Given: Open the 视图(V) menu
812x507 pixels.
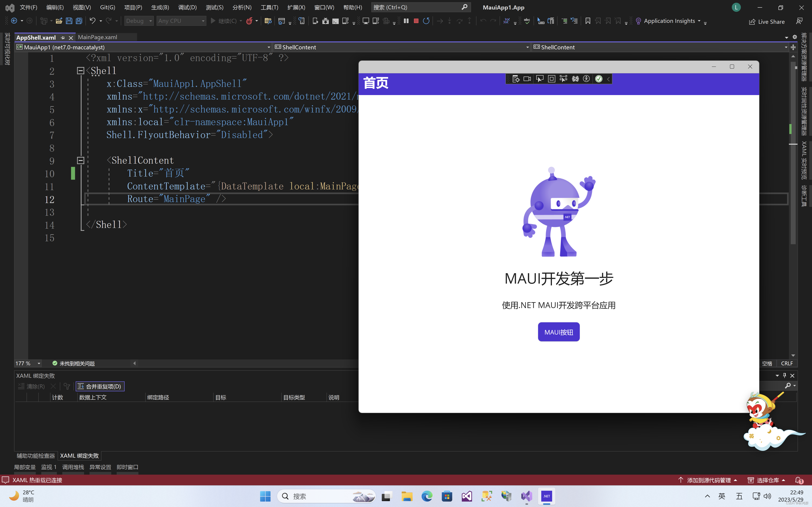Looking at the screenshot, I should [x=81, y=7].
